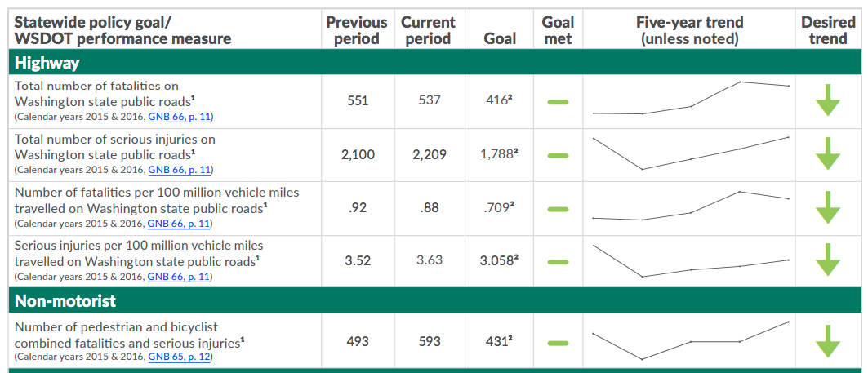Screen dimensions: 868x373
Task: Click the trend sparkline for total serious injuries
Action: pos(691,153)
